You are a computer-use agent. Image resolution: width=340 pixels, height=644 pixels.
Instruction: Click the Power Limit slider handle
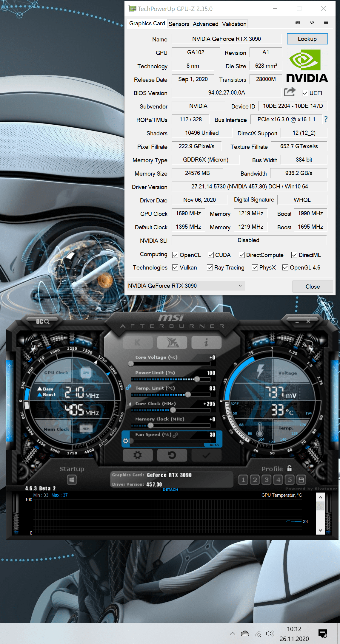pos(197,379)
